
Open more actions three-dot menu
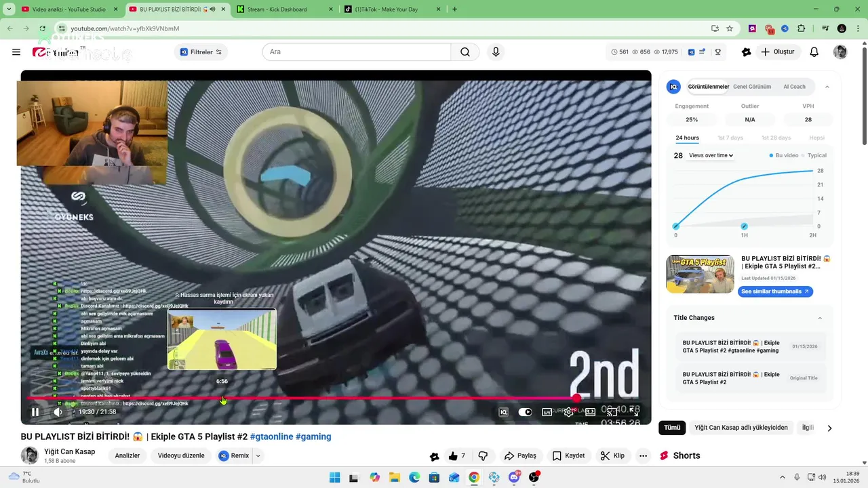point(643,456)
